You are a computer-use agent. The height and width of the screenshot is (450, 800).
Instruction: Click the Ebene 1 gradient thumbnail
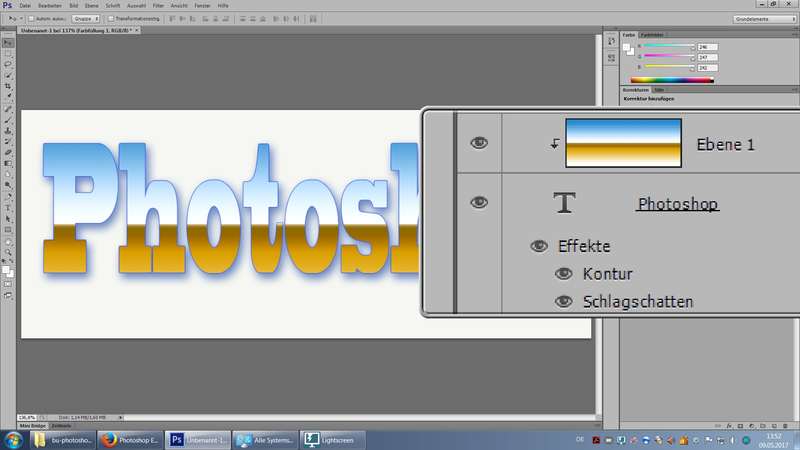tap(623, 143)
